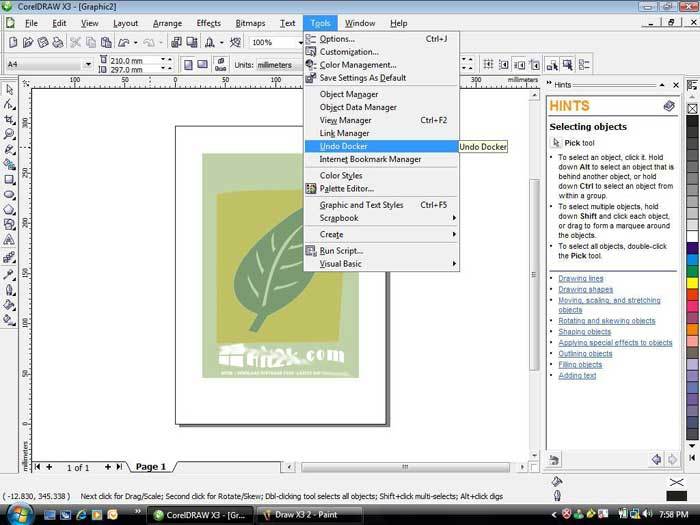Click the Save icon in toolbar
This screenshot has height=525, width=700.
click(x=43, y=42)
